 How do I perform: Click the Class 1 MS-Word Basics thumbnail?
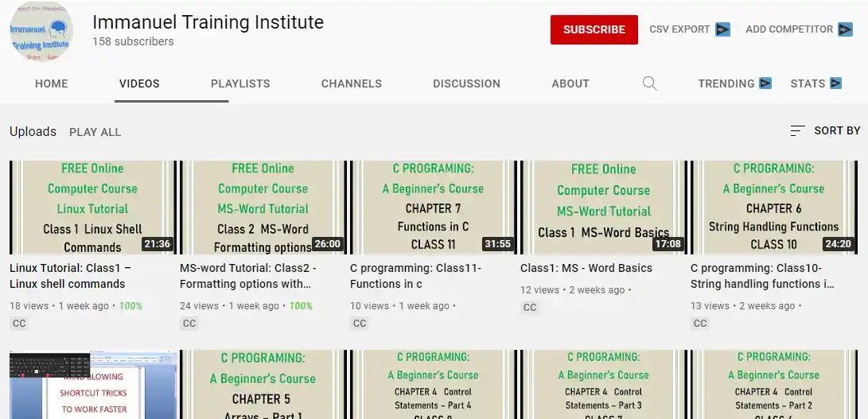tap(603, 208)
